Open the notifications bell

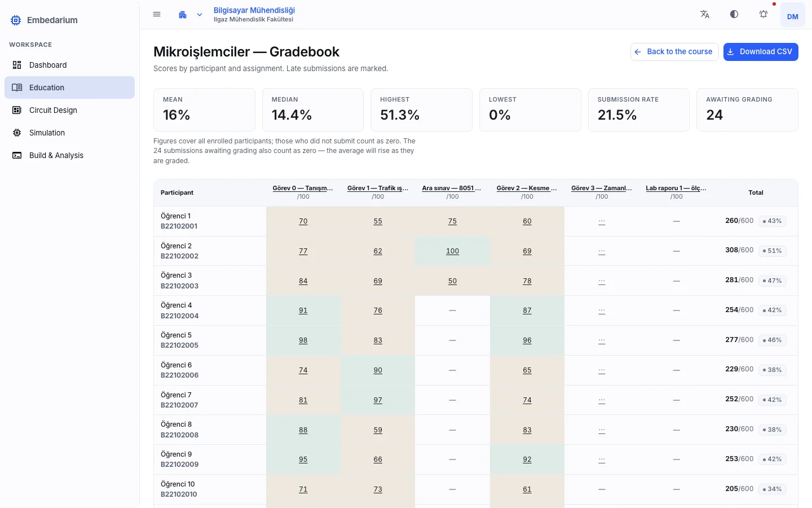(x=764, y=15)
